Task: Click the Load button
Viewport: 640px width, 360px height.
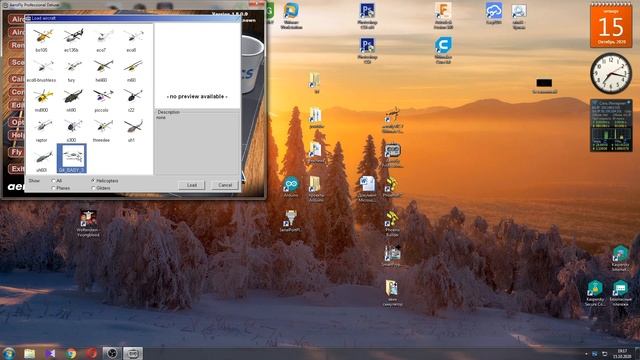Action: coord(191,185)
